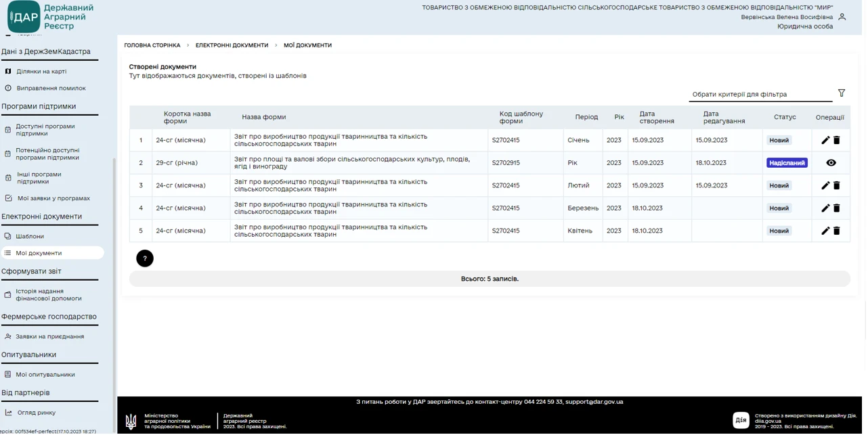Open Заявки на приєднання in sidebar
868x435 pixels.
50,337
